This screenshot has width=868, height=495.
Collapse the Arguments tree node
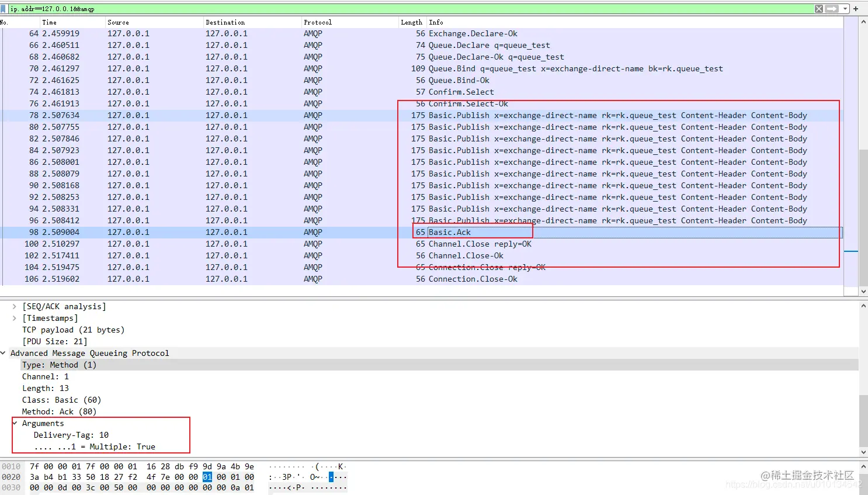click(15, 423)
